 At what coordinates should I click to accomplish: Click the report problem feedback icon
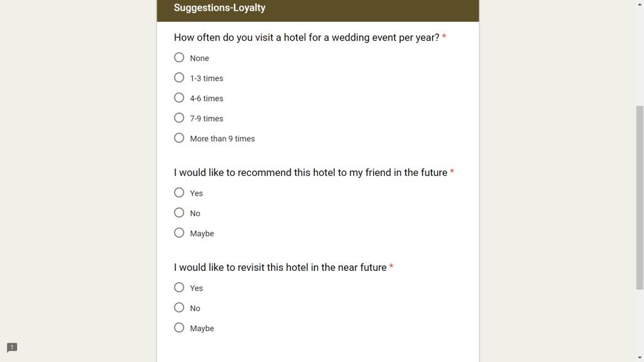tap(12, 348)
